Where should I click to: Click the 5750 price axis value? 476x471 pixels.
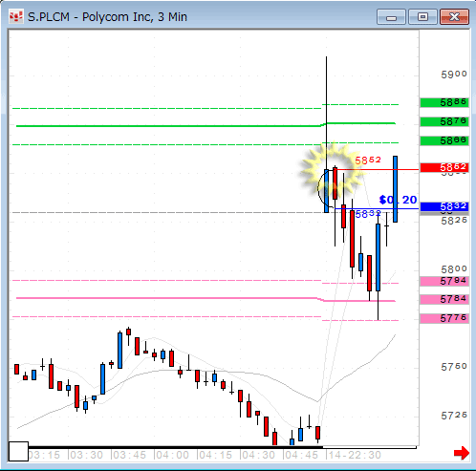pyautogui.click(x=454, y=367)
